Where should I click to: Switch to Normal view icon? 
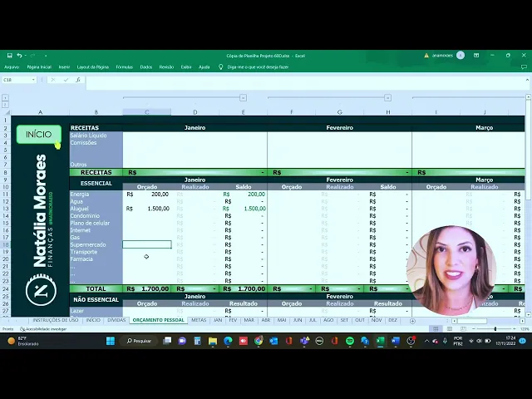click(436, 329)
